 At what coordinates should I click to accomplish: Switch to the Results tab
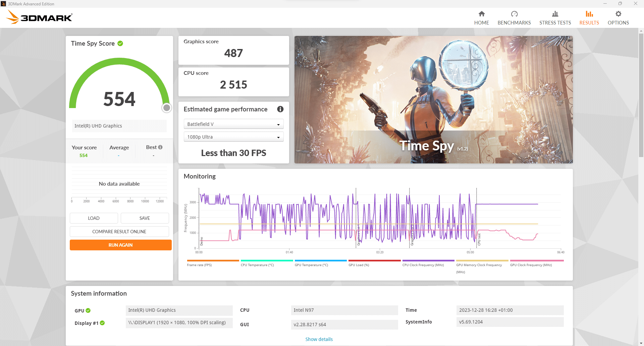(589, 18)
